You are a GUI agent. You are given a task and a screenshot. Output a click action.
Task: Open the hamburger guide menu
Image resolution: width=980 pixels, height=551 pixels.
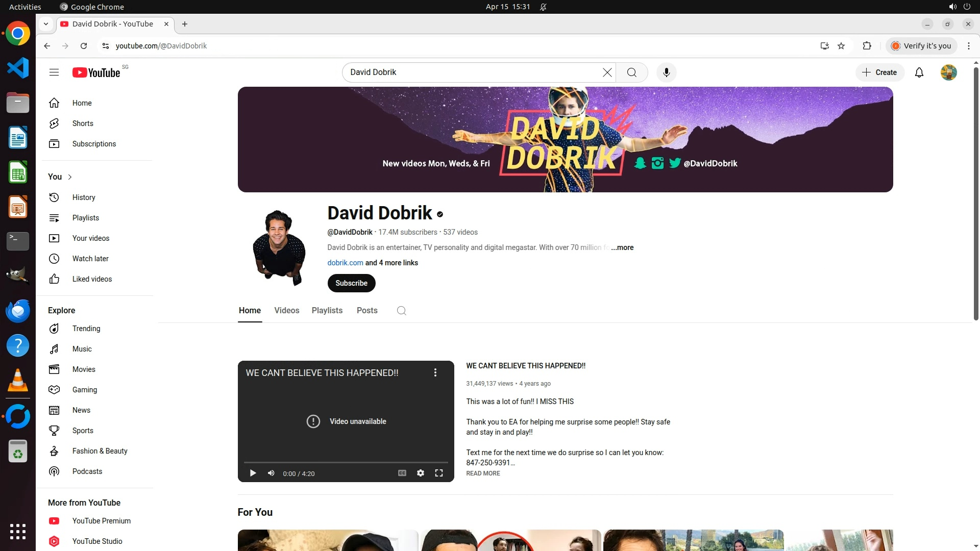click(x=54, y=72)
